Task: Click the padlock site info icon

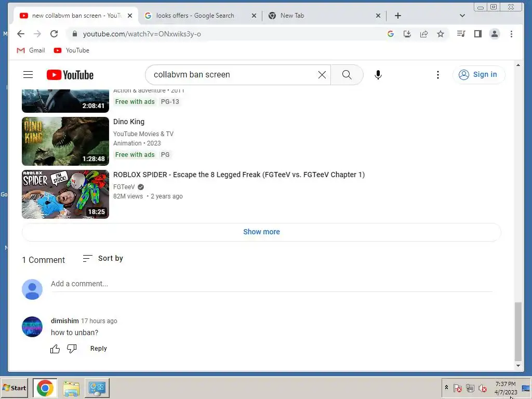Action: [75, 34]
